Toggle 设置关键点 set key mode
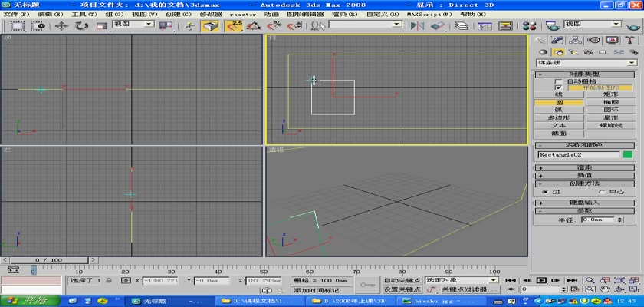Viewport: 644px width, 307px height. 402,289
